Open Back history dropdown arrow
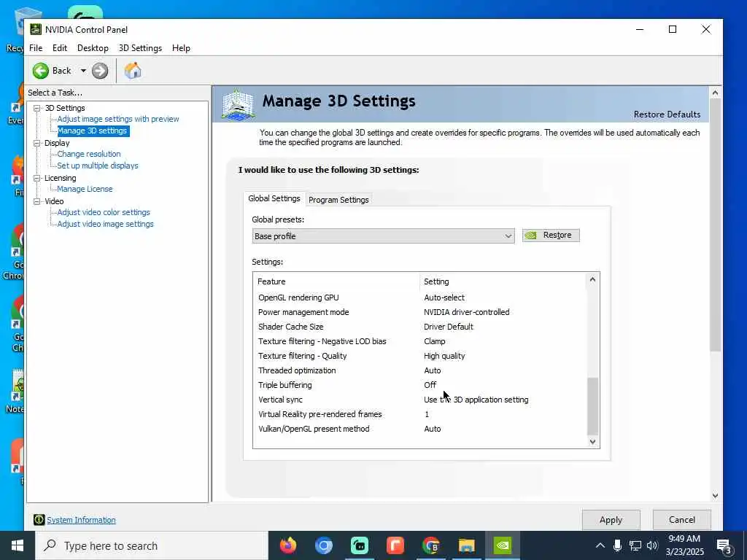 [x=83, y=71]
